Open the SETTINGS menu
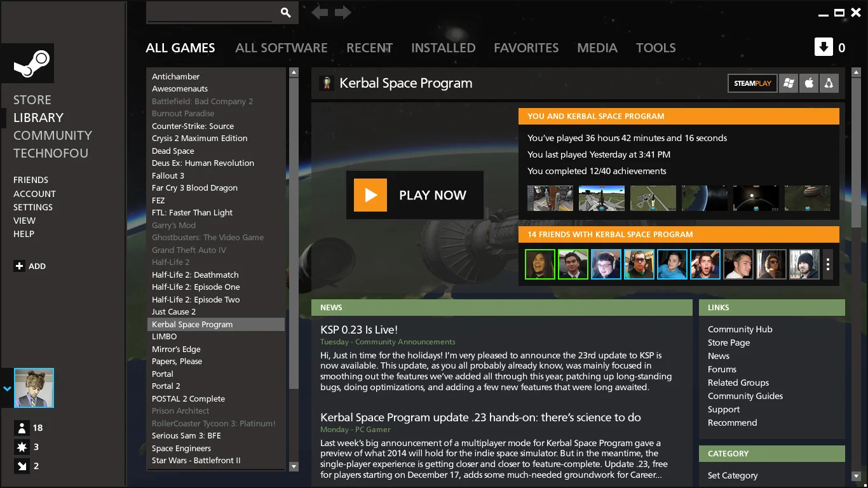 tap(33, 207)
